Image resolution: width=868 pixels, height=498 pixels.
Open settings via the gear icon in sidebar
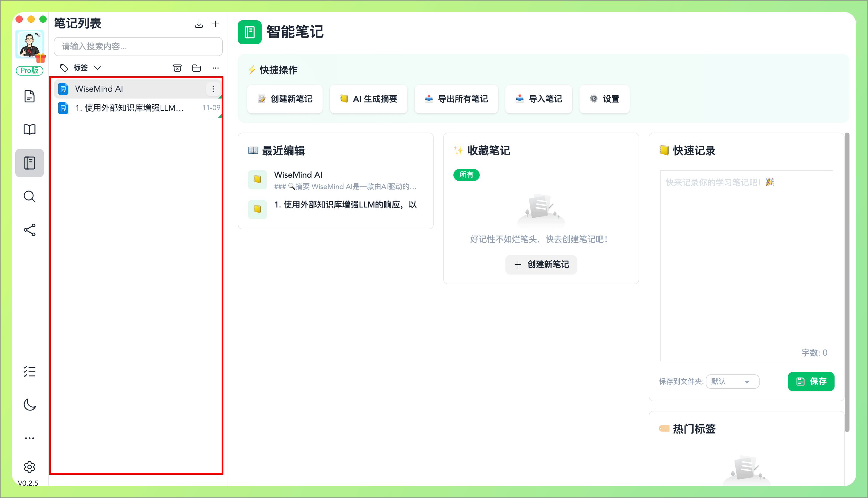tap(30, 467)
